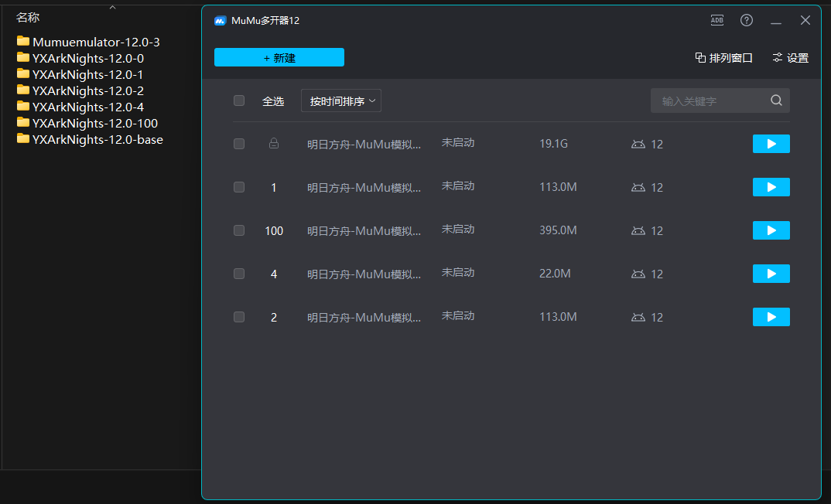Select YXArkNights-12.0-100 folder in file explorer

pos(87,124)
